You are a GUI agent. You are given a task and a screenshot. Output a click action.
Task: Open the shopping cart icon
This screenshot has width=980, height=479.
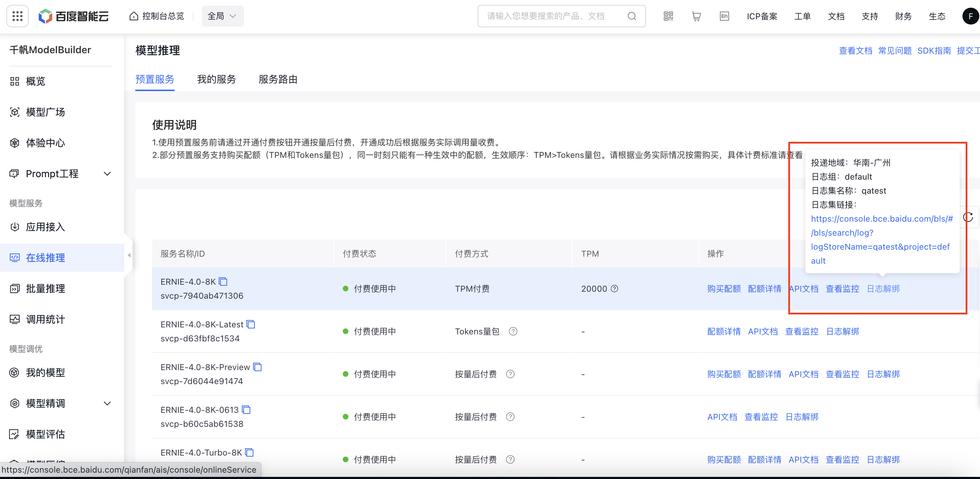(x=696, y=16)
